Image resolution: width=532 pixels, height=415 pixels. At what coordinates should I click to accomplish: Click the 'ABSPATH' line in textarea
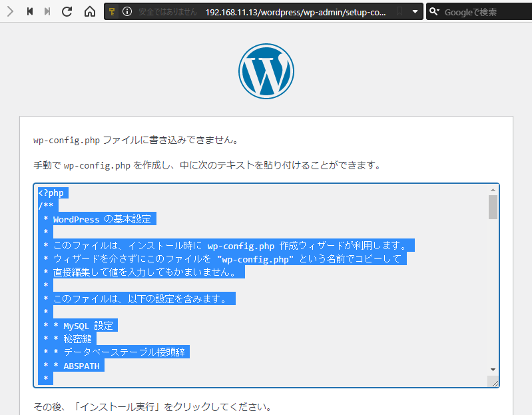point(84,365)
